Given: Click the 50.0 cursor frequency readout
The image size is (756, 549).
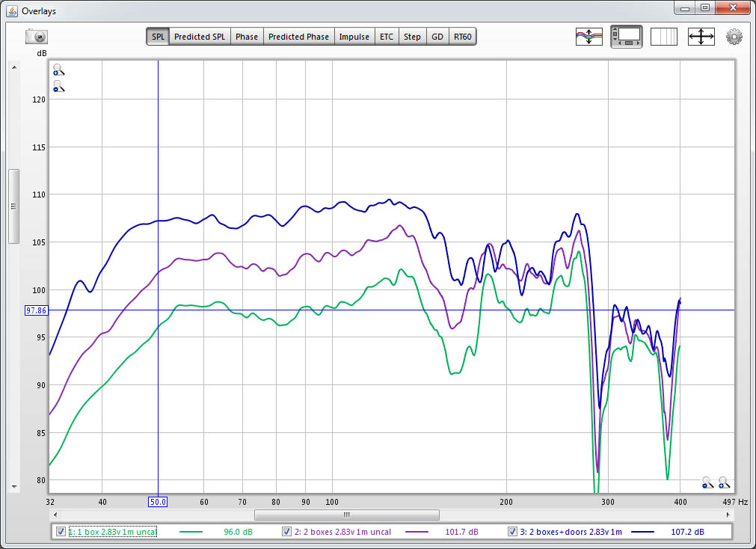Looking at the screenshot, I should pos(158,502).
